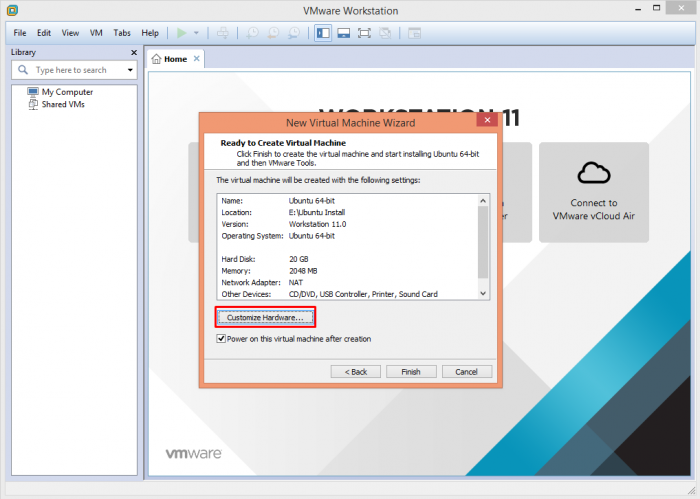Cancel the New Virtual Machine Wizard
Image resolution: width=700 pixels, height=499 pixels.
coord(467,372)
